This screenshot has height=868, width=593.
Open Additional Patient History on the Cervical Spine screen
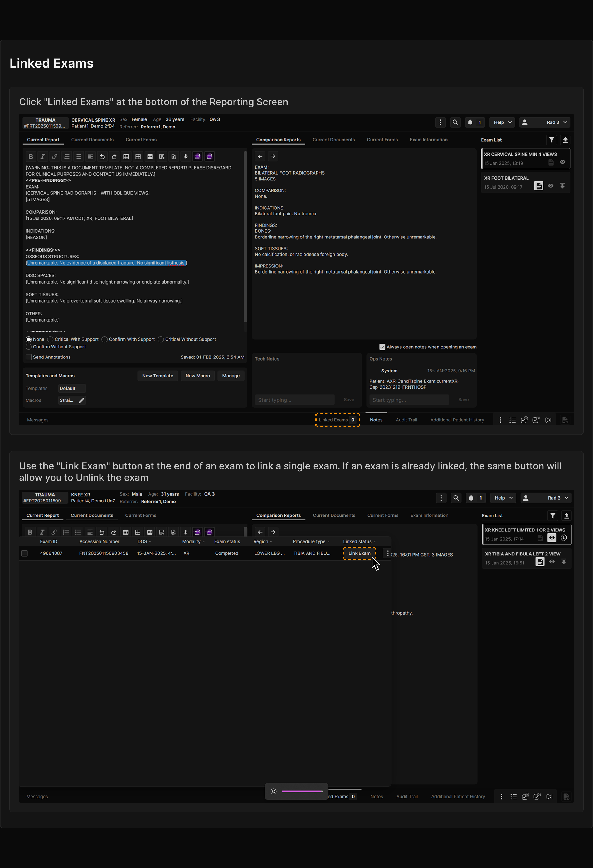457,420
